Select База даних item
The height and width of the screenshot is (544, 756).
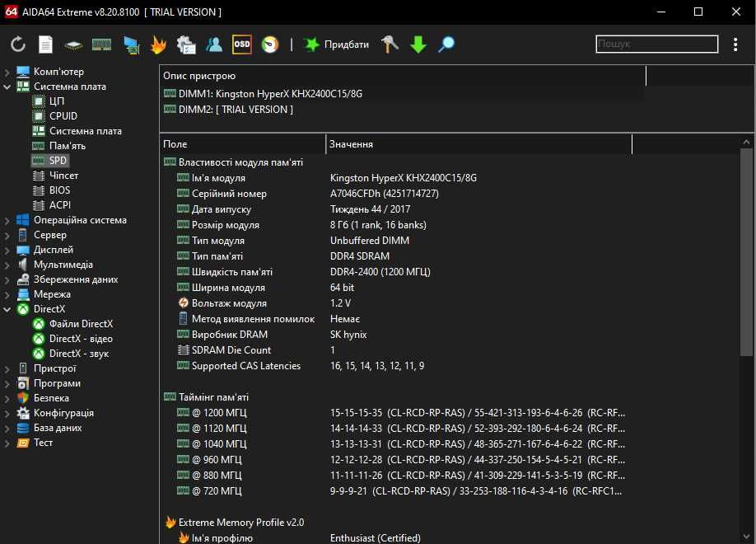tap(49, 428)
